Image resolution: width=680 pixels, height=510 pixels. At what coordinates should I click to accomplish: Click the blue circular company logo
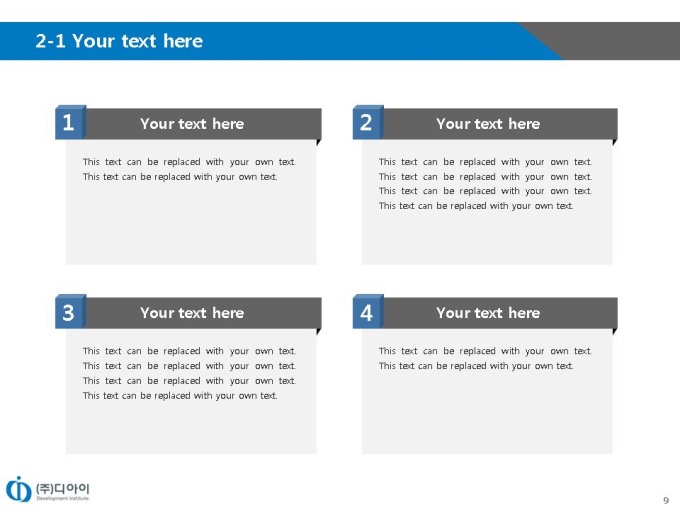click(18, 489)
